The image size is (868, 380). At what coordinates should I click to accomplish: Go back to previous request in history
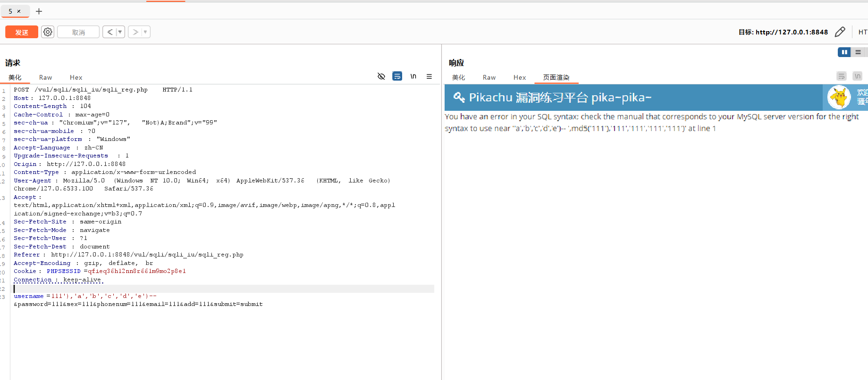coord(110,32)
